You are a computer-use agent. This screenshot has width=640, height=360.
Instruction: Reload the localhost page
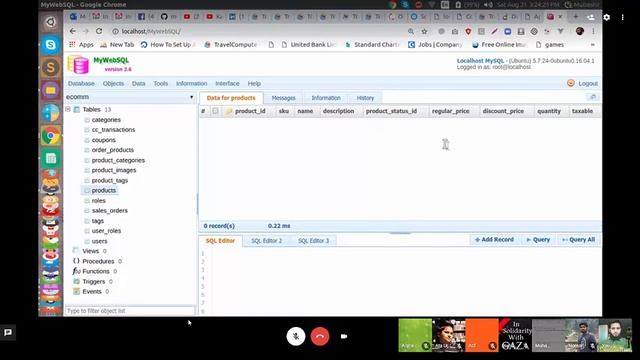click(x=99, y=31)
